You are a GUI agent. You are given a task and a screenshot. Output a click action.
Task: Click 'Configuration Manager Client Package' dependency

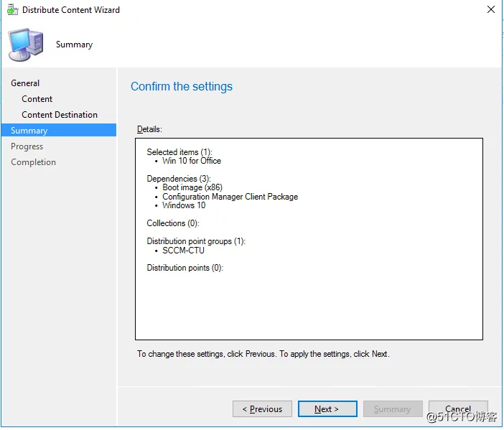click(x=230, y=197)
